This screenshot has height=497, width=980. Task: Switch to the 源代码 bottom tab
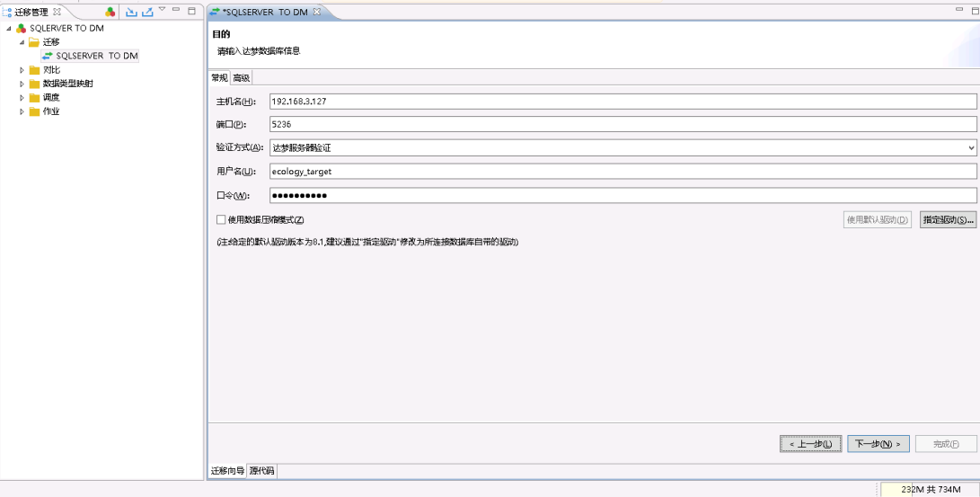coord(261,471)
